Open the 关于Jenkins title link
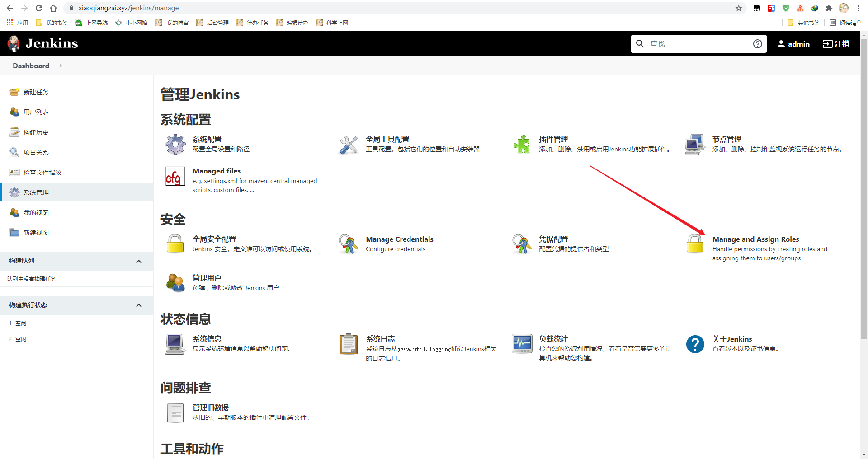This screenshot has height=459, width=868. (732, 339)
